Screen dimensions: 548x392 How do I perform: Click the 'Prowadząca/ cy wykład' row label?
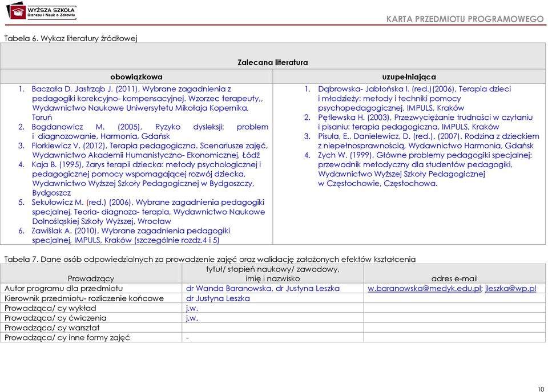click(x=50, y=308)
